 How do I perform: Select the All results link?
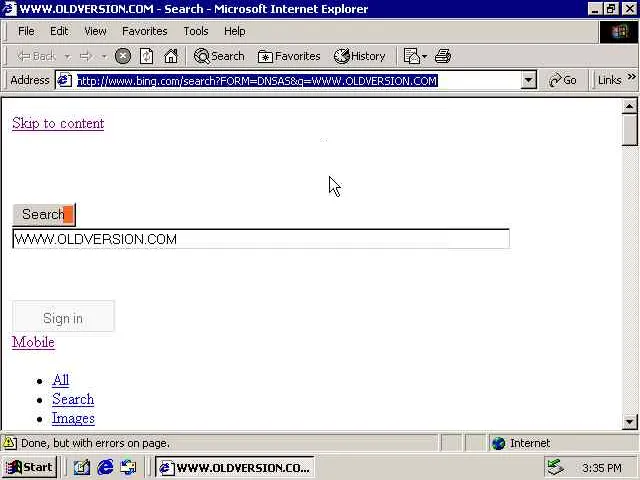coord(60,380)
